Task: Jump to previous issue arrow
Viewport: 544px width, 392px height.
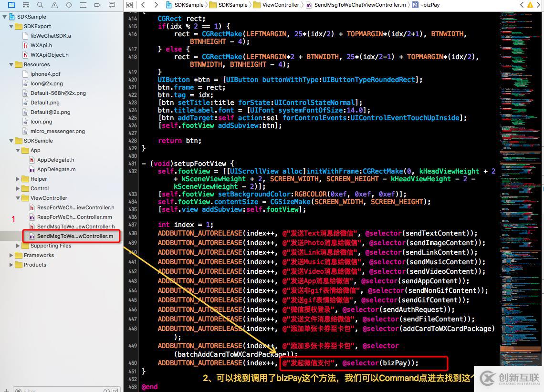Action: (522, 5)
